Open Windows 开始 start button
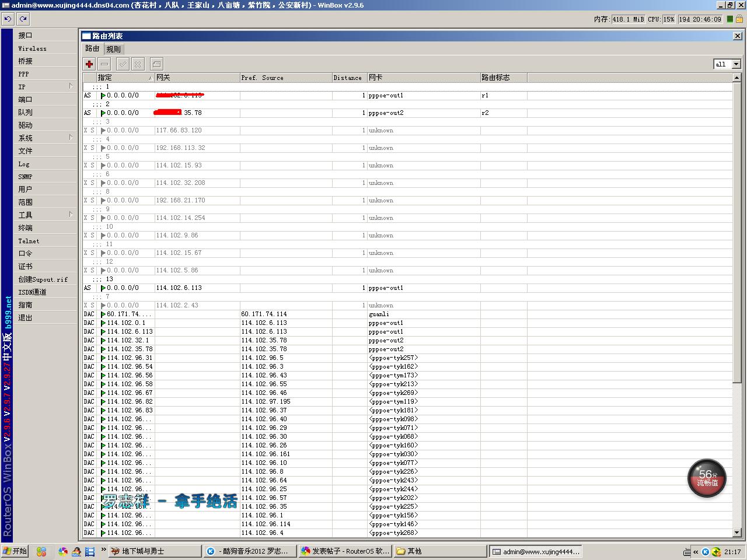Screen dimensions: 747x560 point(15,551)
